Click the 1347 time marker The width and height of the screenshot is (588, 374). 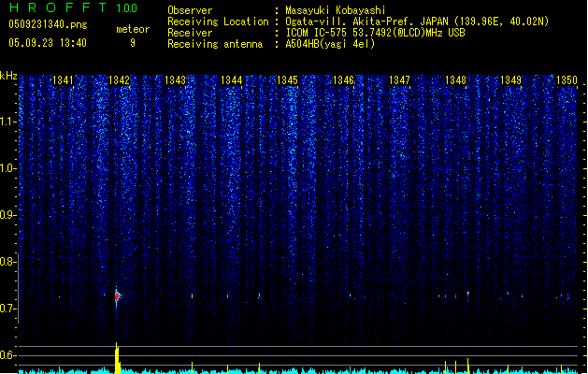coord(399,80)
